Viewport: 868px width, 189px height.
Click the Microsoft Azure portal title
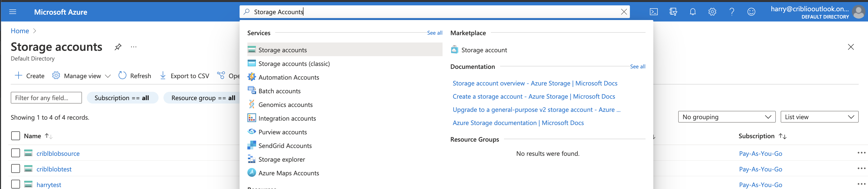point(61,12)
